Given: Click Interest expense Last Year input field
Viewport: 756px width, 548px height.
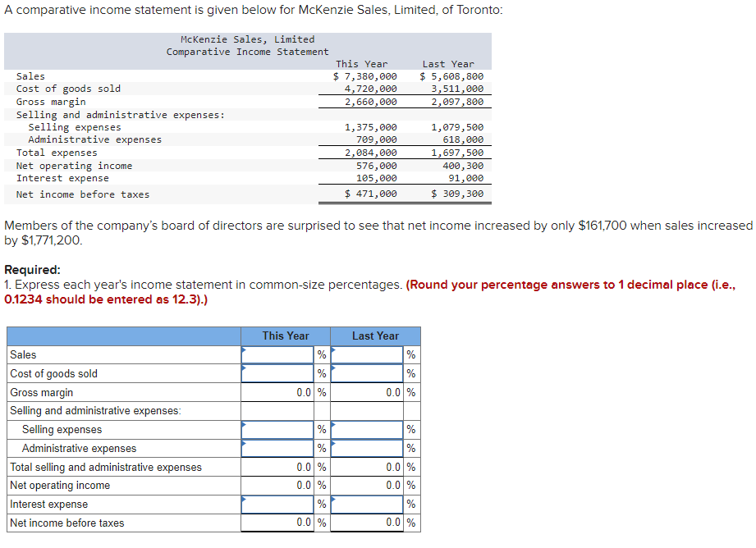Looking at the screenshot, I should point(367,505).
